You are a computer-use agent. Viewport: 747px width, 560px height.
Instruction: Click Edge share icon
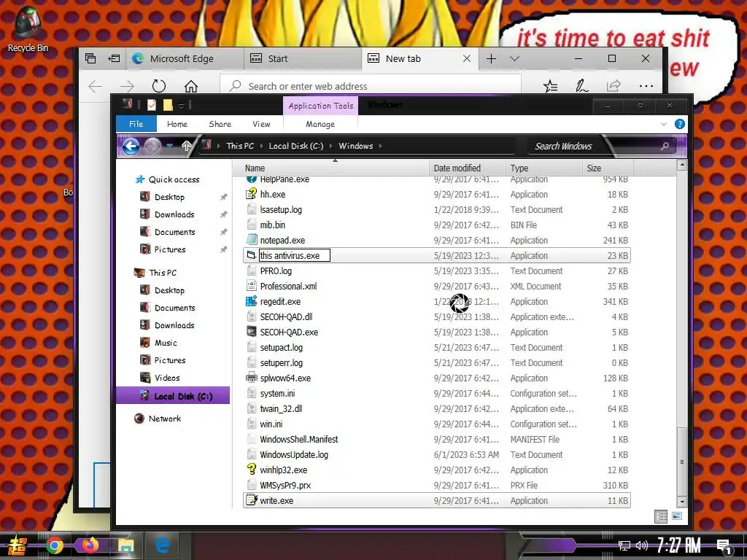[x=614, y=86]
